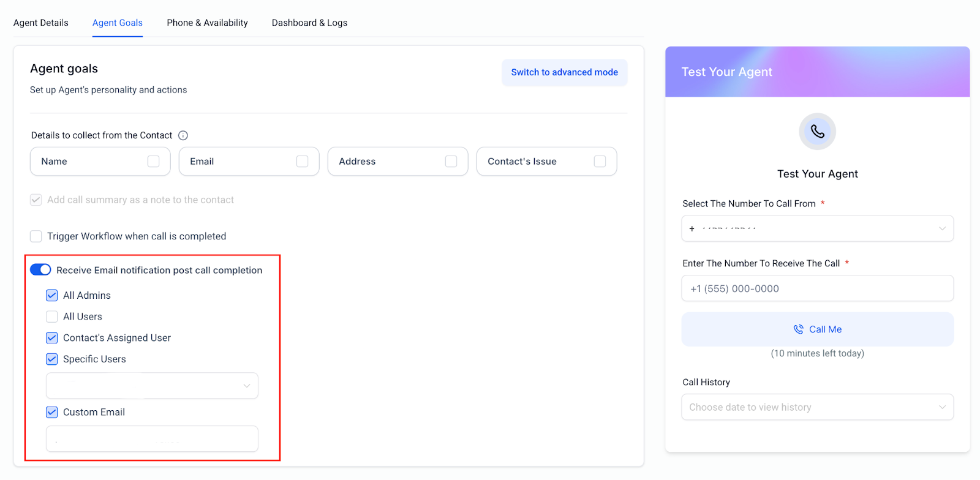
Task: Switch to the Phone & Availability tab
Action: click(x=207, y=23)
